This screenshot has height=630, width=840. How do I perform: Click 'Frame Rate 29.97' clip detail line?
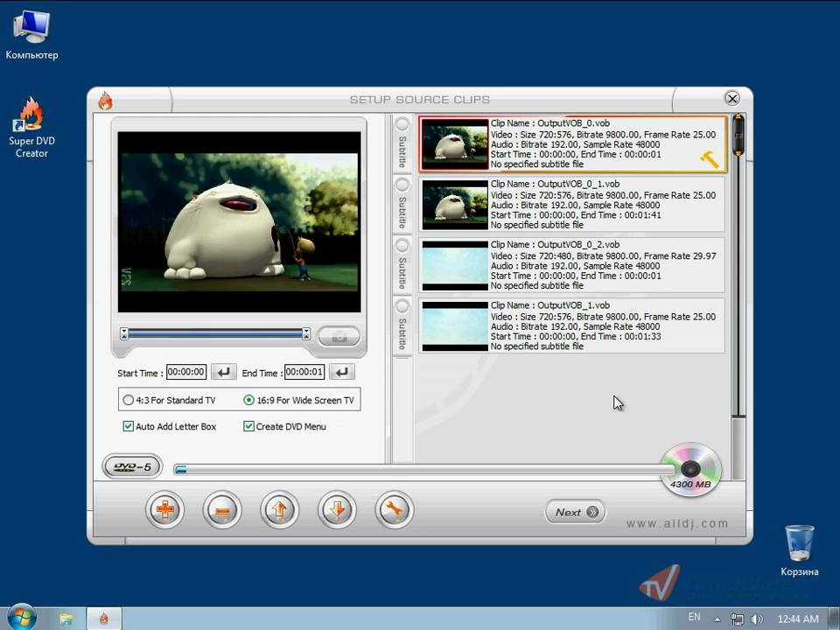coord(603,256)
